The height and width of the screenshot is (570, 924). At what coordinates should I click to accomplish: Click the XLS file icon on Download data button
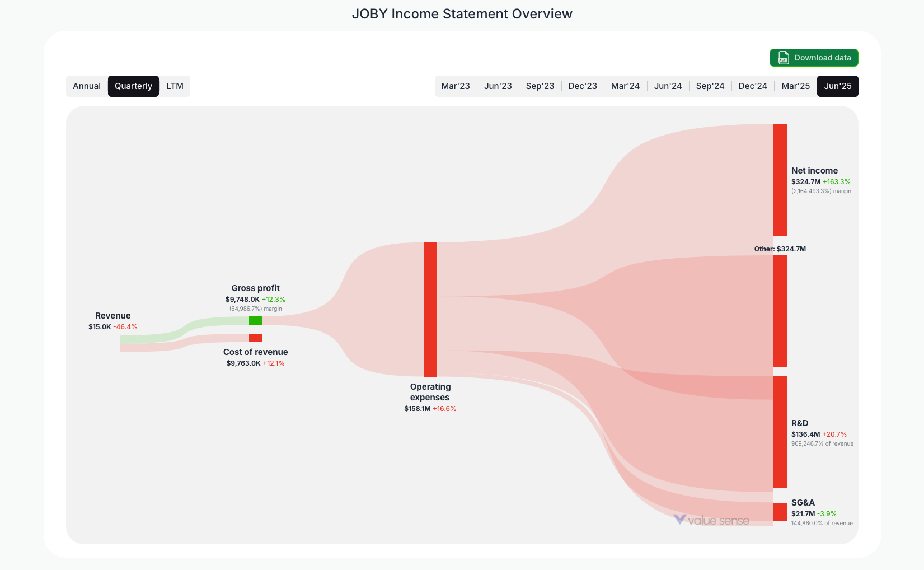(783, 58)
